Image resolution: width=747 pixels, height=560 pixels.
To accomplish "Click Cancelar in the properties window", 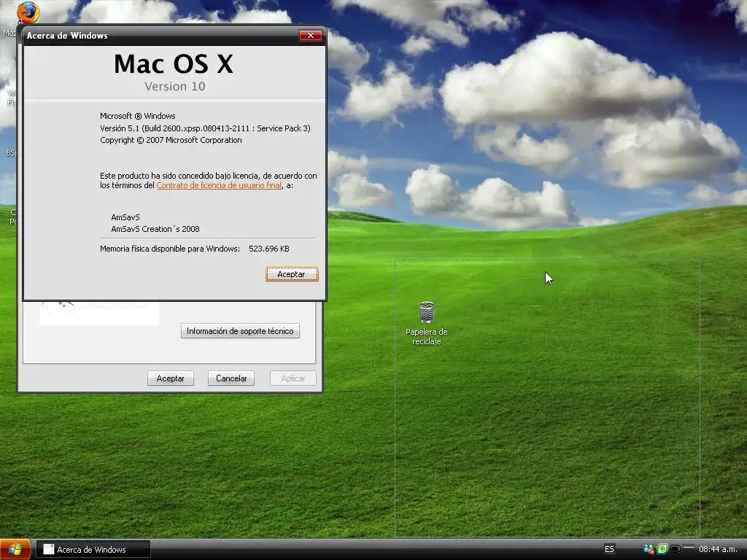I will tap(231, 378).
